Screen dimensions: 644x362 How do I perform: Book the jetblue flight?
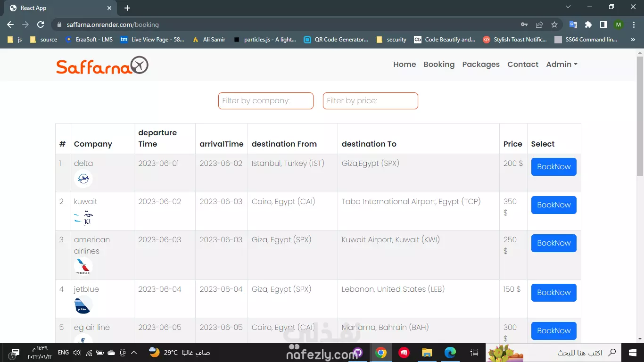[x=553, y=293]
